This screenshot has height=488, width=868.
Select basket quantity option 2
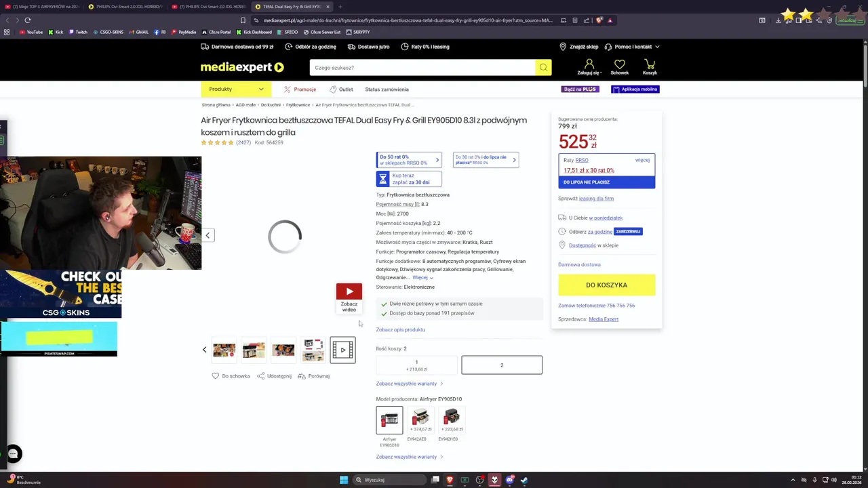(x=502, y=365)
